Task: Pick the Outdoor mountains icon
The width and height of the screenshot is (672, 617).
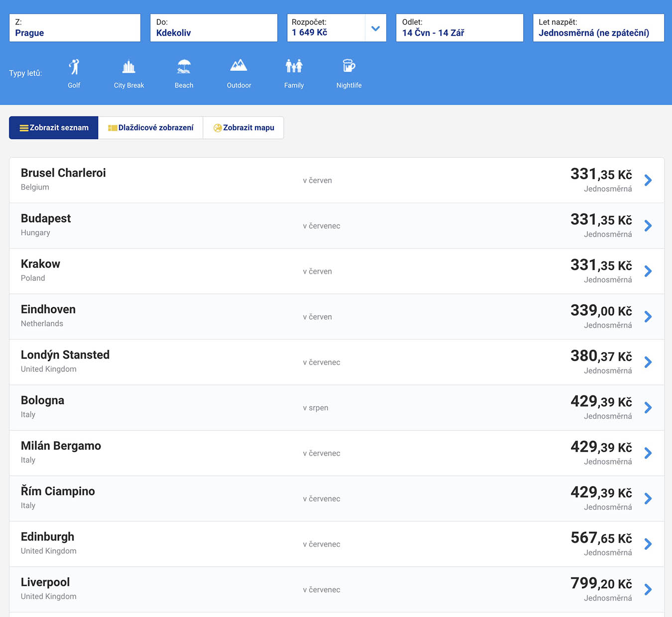Action: click(x=239, y=65)
